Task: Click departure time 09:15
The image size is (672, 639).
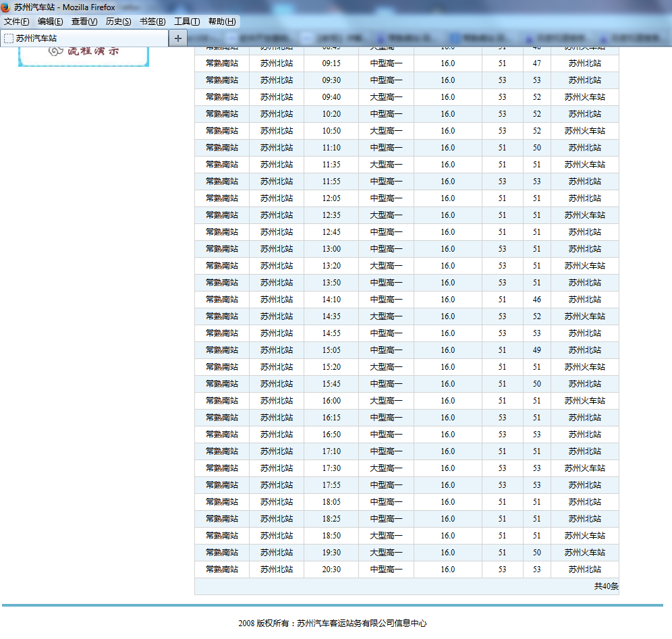Action: click(x=331, y=63)
